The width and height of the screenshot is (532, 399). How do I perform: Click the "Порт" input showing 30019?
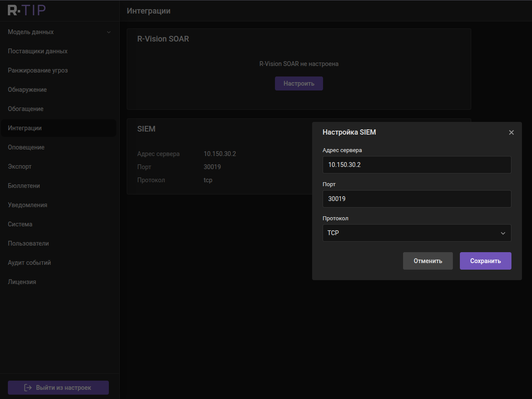click(417, 199)
